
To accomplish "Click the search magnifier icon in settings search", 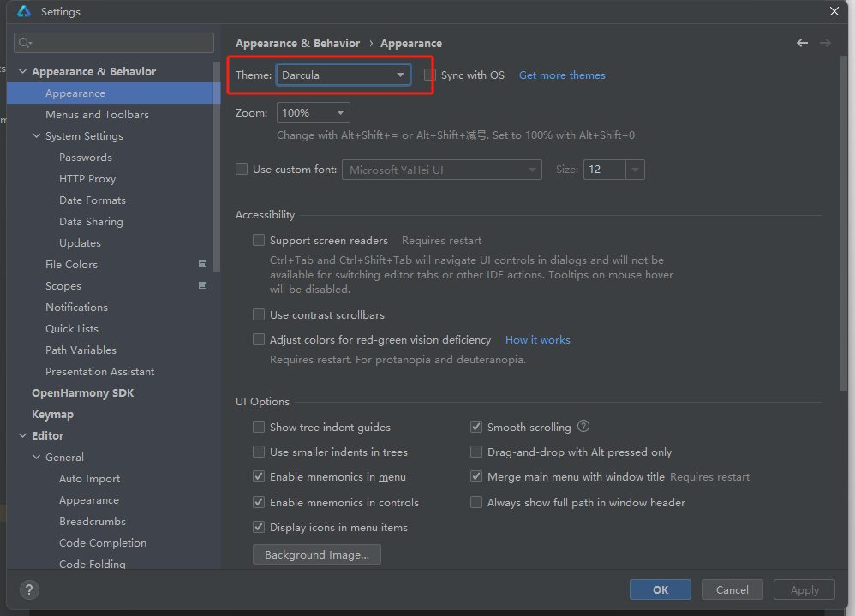I will [25, 43].
